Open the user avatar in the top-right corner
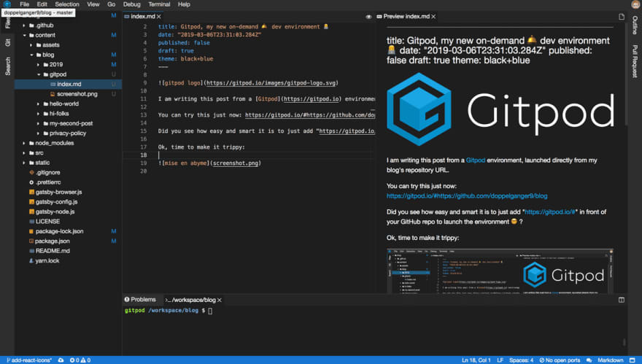This screenshot has width=642, height=364. tap(635, 4)
